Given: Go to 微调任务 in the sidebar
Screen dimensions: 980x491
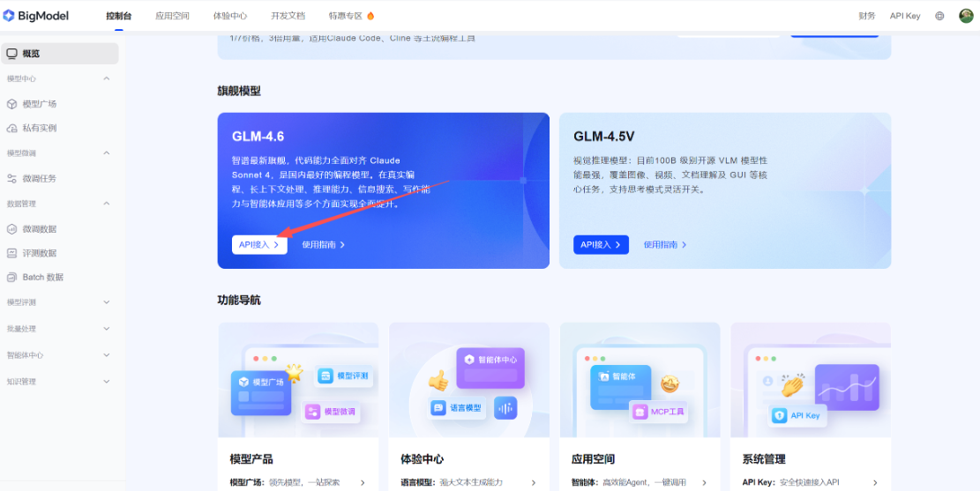Looking at the screenshot, I should coord(39,178).
